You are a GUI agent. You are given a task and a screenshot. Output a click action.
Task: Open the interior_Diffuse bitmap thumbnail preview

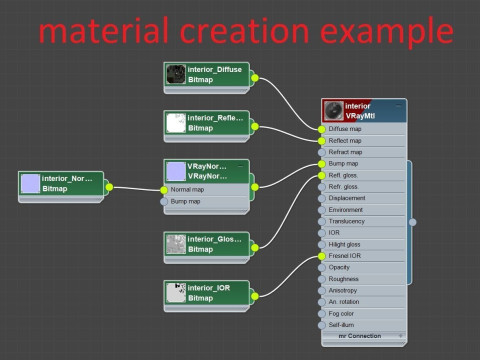pos(176,74)
